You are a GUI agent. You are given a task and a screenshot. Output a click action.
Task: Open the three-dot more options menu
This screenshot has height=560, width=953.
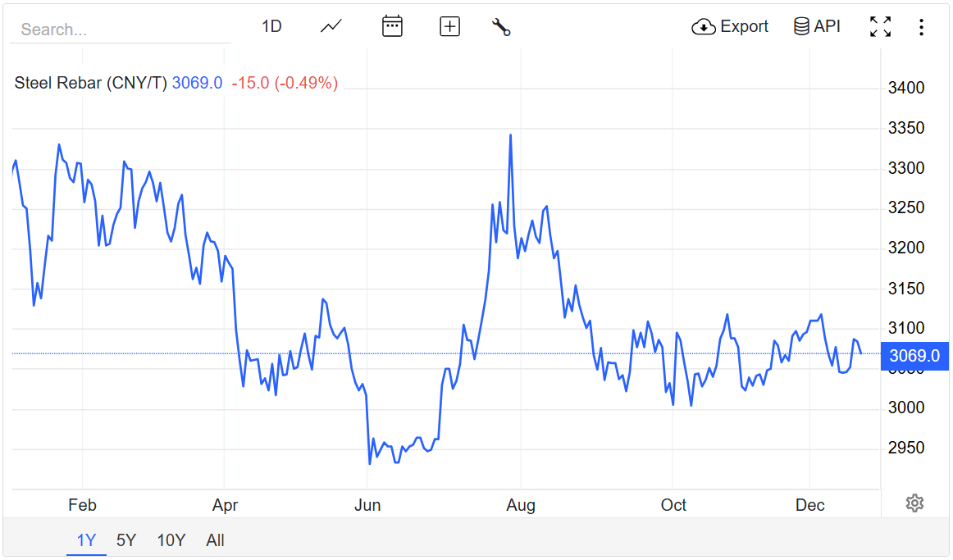point(921,27)
